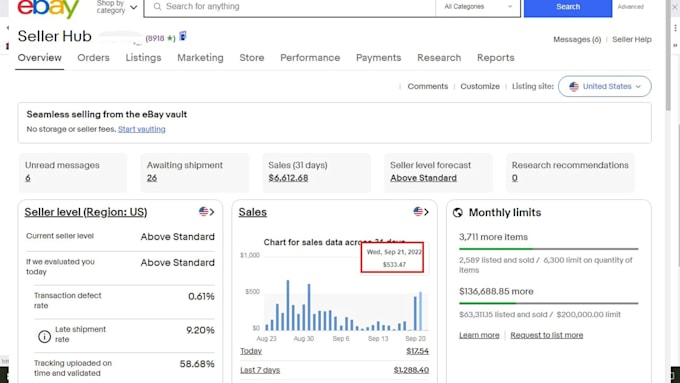This screenshot has height=383, width=680.
Task: Click the 58.68% tracking uploaded value
Action: (x=197, y=364)
